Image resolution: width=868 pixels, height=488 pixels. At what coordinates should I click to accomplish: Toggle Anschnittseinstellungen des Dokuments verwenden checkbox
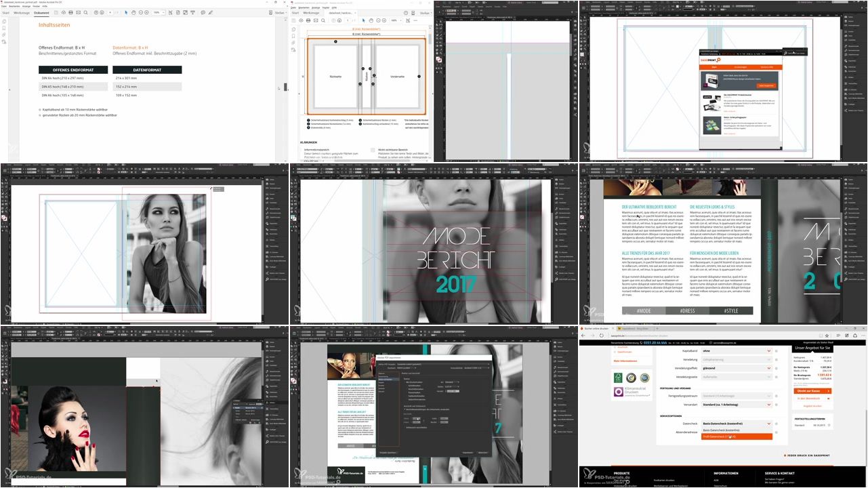coord(405,409)
